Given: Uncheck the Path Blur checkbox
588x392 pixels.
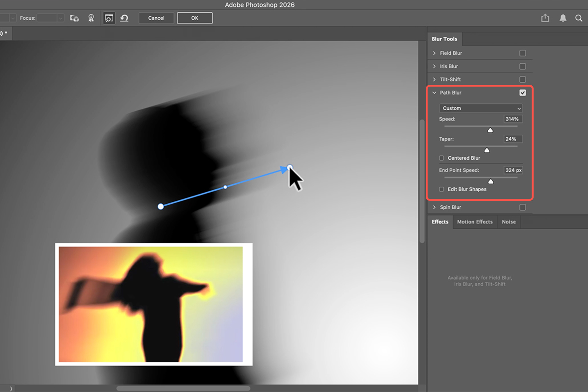Looking at the screenshot, I should click(522, 93).
